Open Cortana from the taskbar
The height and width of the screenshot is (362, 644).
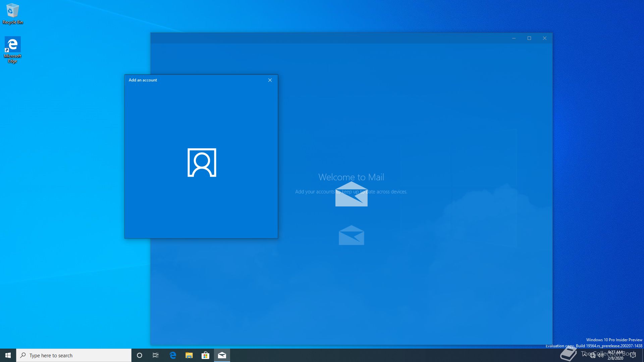[x=140, y=355]
